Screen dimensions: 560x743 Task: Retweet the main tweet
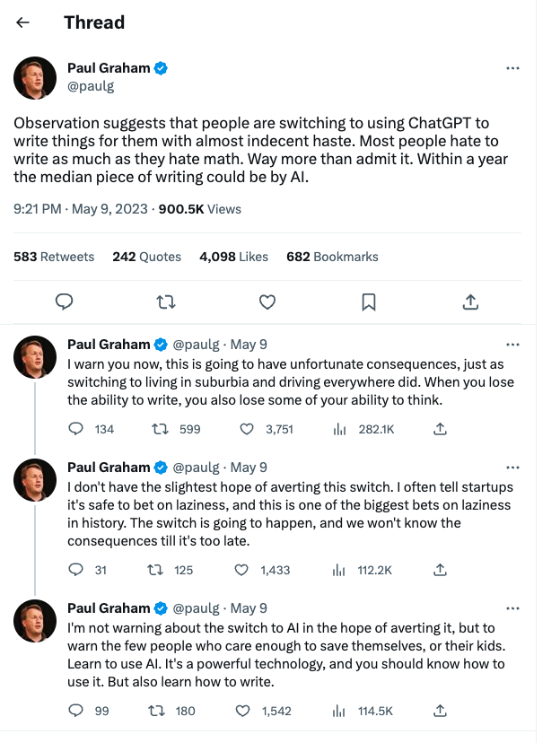click(165, 302)
